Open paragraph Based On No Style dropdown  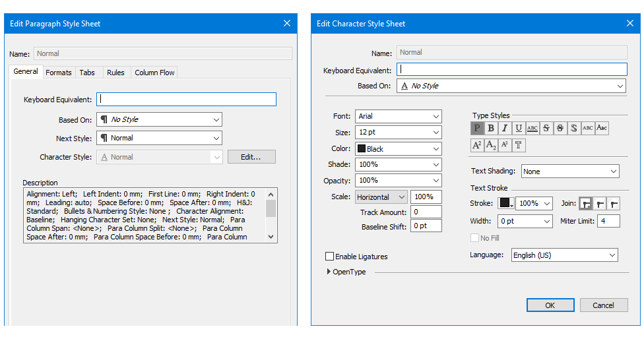point(160,119)
